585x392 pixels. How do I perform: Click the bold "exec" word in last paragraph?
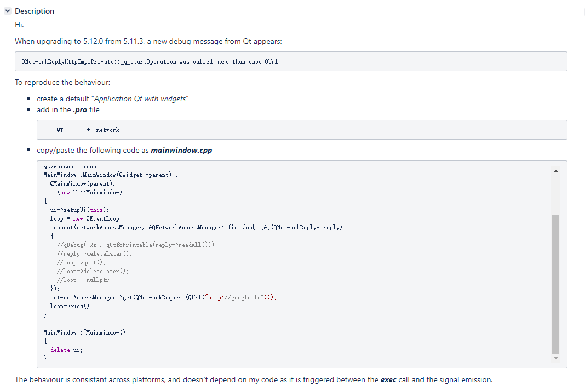point(389,379)
